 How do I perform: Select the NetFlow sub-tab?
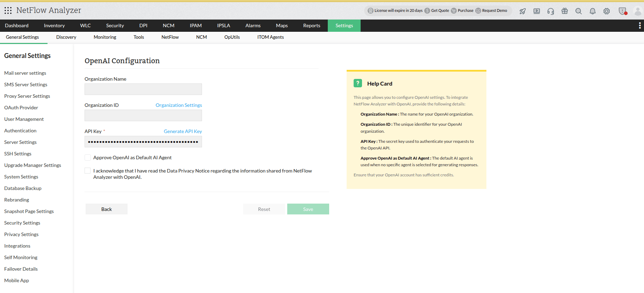(x=170, y=37)
